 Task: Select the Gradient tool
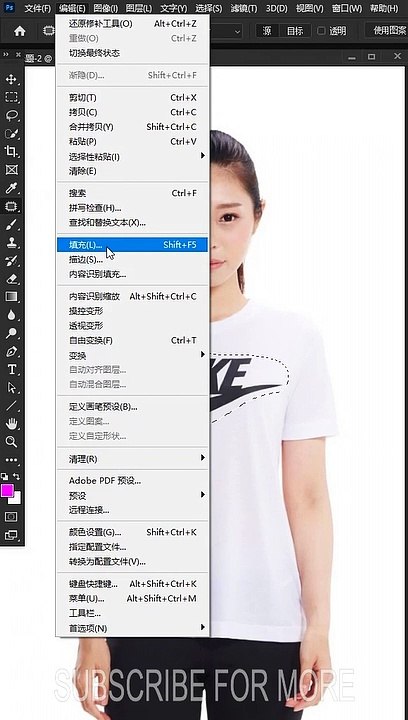(11, 297)
